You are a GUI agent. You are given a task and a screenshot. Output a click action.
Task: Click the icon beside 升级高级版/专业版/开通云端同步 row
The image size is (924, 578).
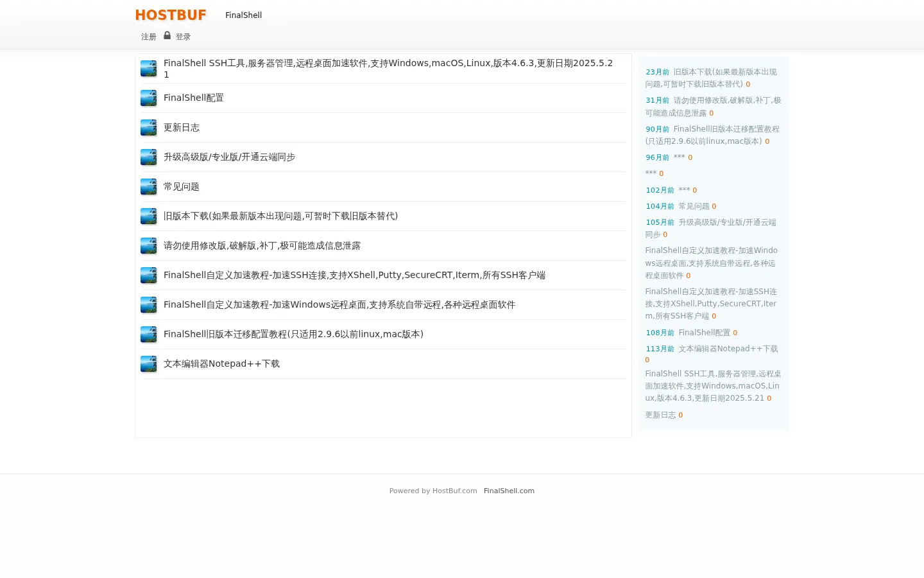149,157
